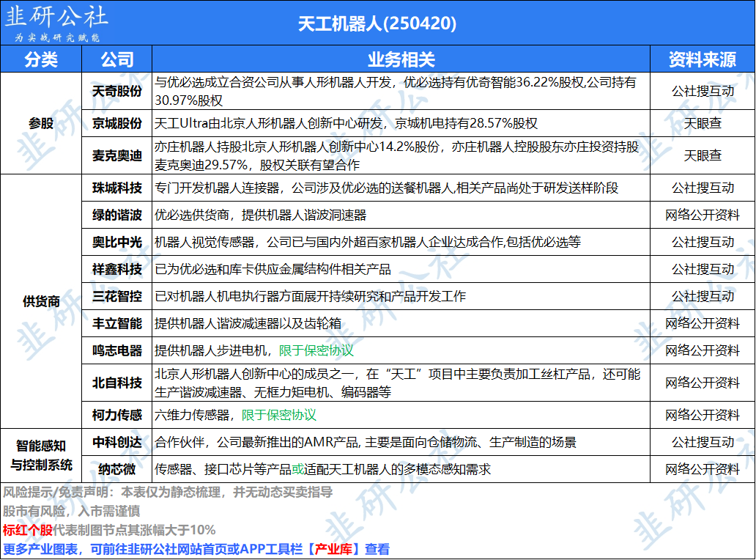Click the 网络公开资料 source in 柯力传感 row
756x560 pixels.
(x=703, y=416)
